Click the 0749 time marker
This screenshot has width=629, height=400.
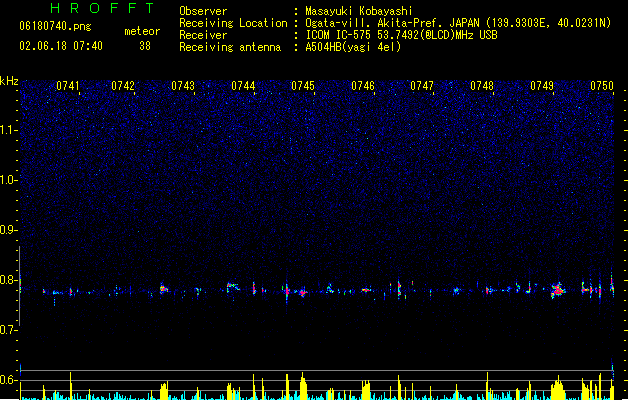tap(542, 85)
